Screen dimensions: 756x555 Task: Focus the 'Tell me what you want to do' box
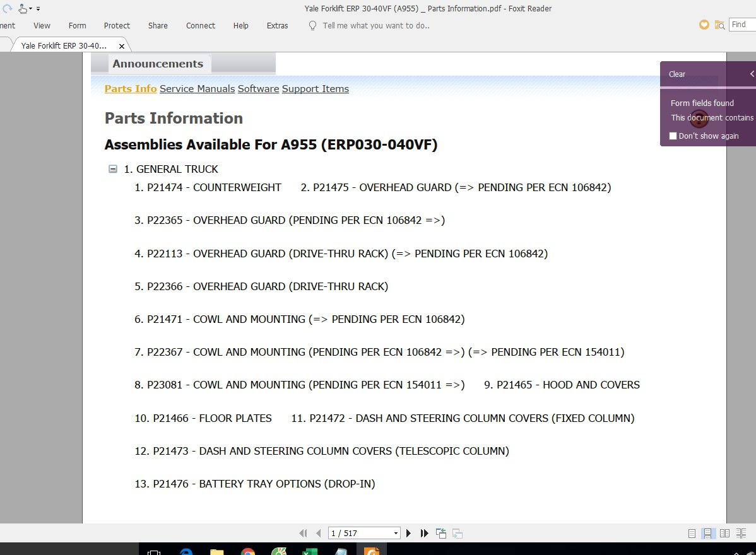(x=376, y=25)
